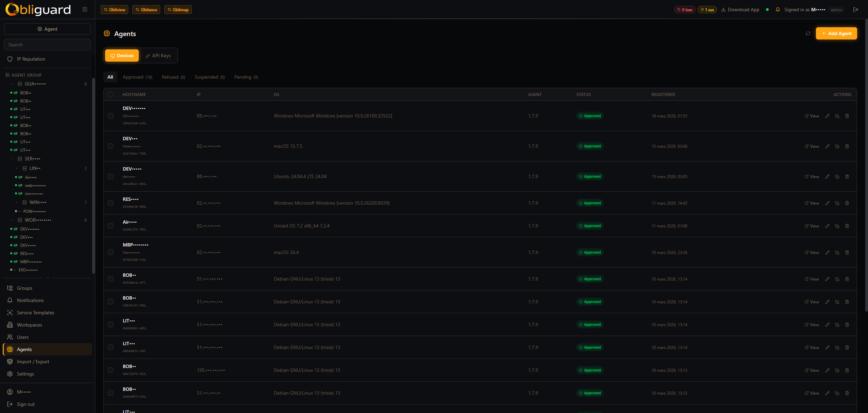Edit the DEV device with the pencil icon
Viewport: 868px width, 413px height.
coord(827,116)
